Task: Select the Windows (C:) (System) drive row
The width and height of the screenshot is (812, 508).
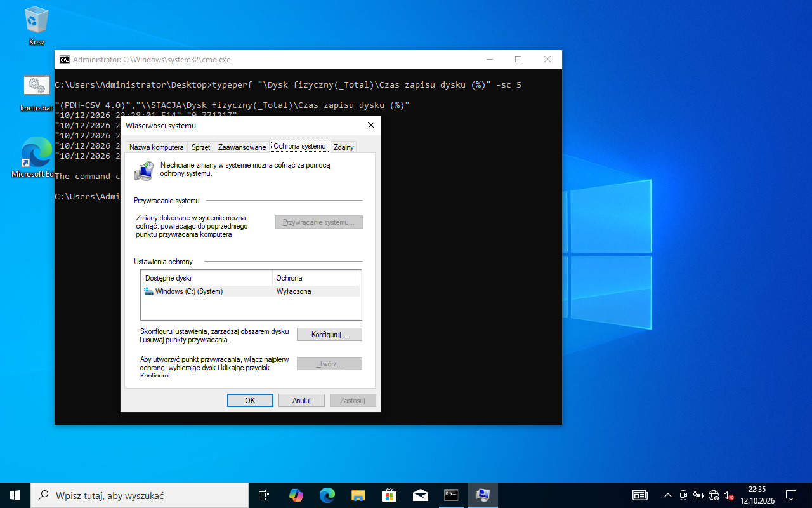Action: click(x=251, y=291)
